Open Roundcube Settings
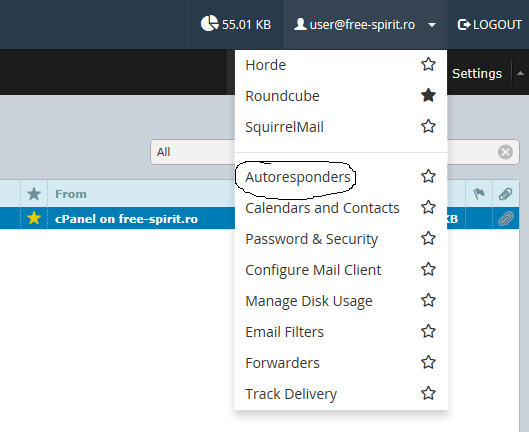The width and height of the screenshot is (529, 432). coord(477,74)
